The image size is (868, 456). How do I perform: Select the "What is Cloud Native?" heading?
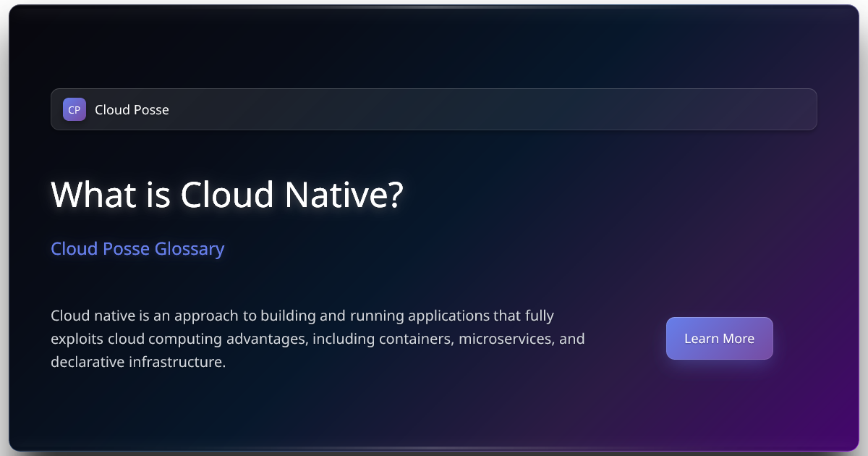226,195
